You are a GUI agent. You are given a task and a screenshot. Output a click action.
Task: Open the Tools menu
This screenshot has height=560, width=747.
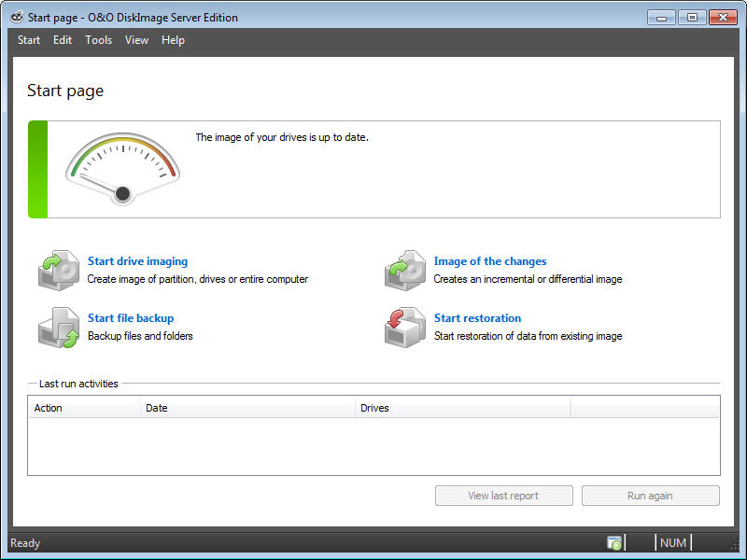click(x=98, y=40)
